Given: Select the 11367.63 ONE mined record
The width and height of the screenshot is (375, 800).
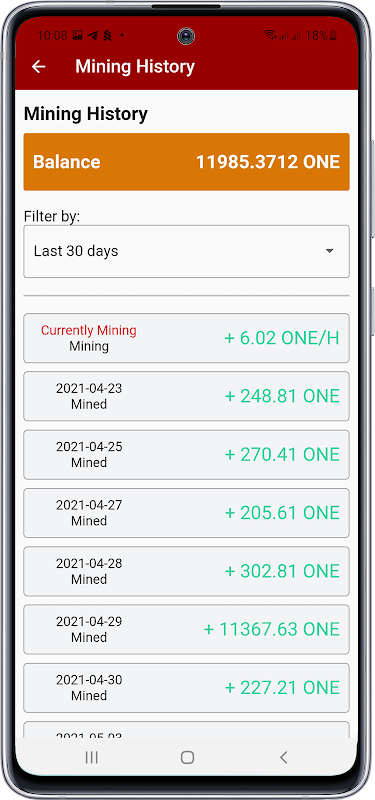Looking at the screenshot, I should 186,630.
